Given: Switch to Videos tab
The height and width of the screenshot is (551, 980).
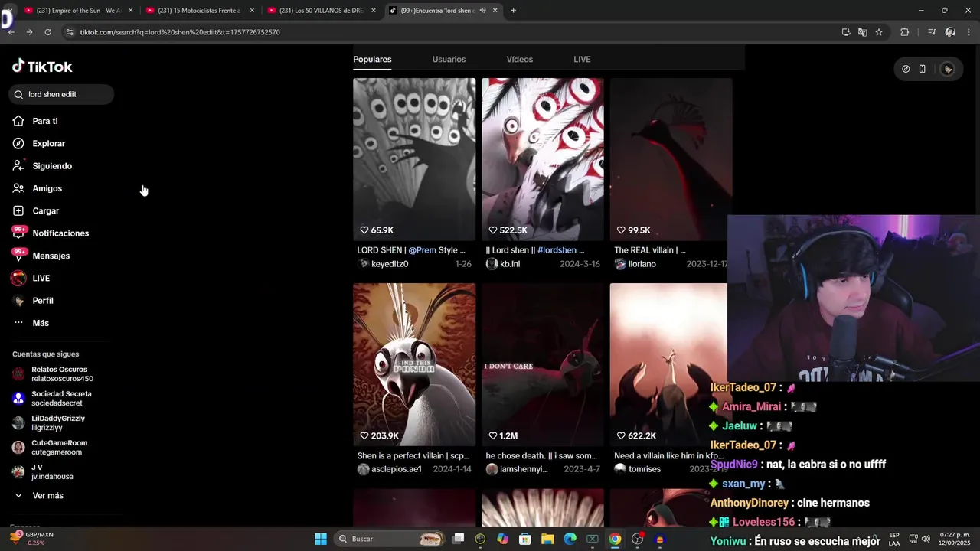Looking at the screenshot, I should tap(520, 60).
